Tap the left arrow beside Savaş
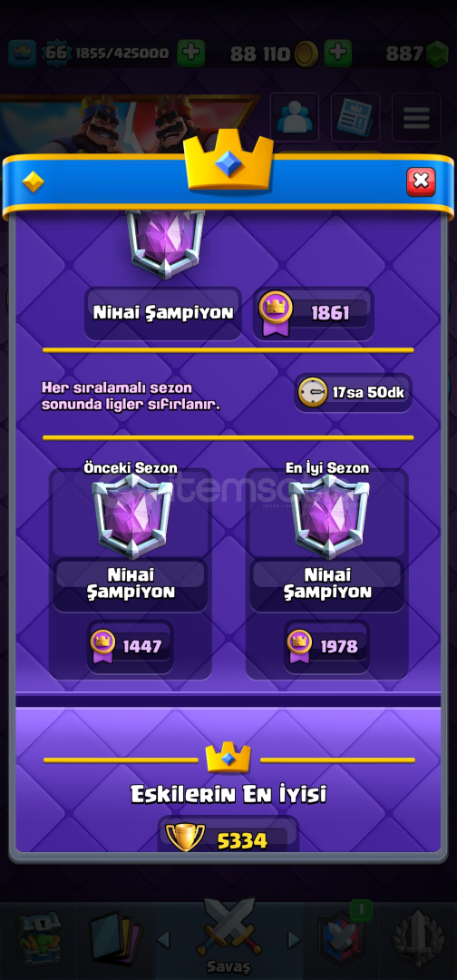The width and height of the screenshot is (457, 980). pyautogui.click(x=163, y=939)
